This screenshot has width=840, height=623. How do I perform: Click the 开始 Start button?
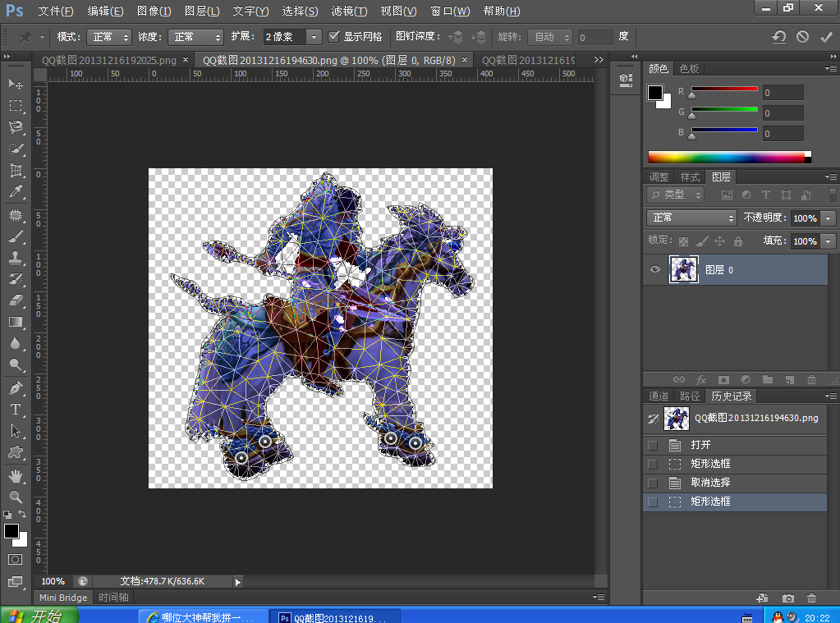tap(39, 616)
